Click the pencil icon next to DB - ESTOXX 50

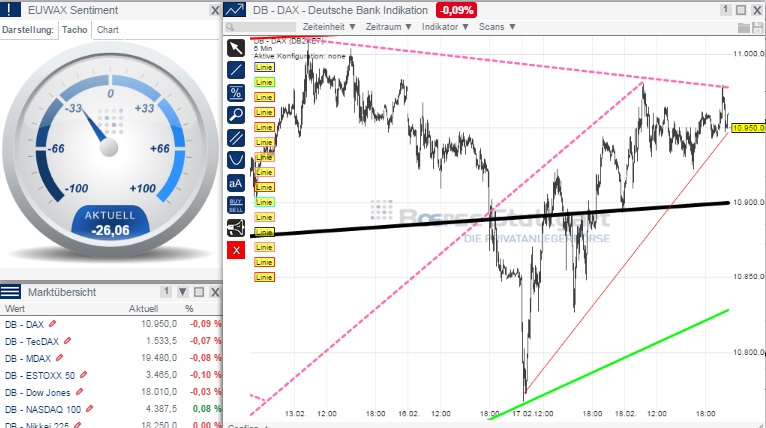tap(84, 375)
